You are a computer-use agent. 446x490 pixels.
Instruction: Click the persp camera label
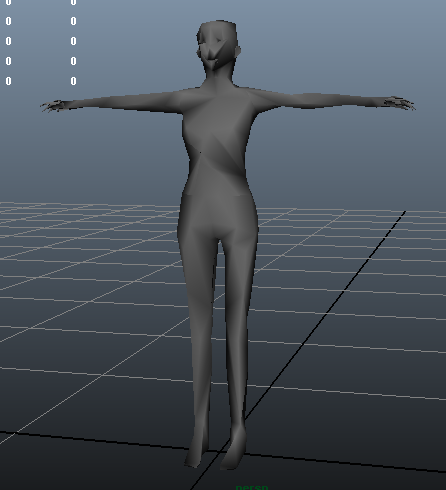[252, 487]
